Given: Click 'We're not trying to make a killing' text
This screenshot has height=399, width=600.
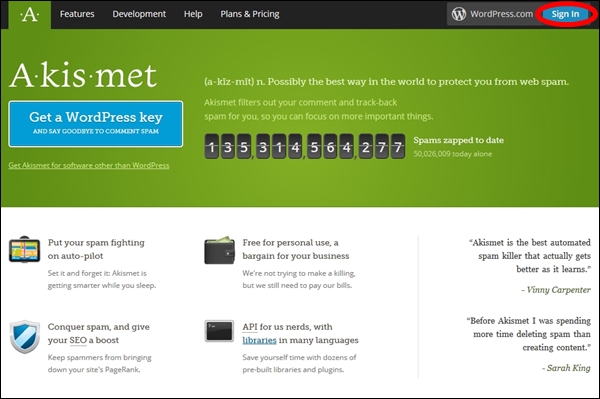Looking at the screenshot, I should 299,279.
